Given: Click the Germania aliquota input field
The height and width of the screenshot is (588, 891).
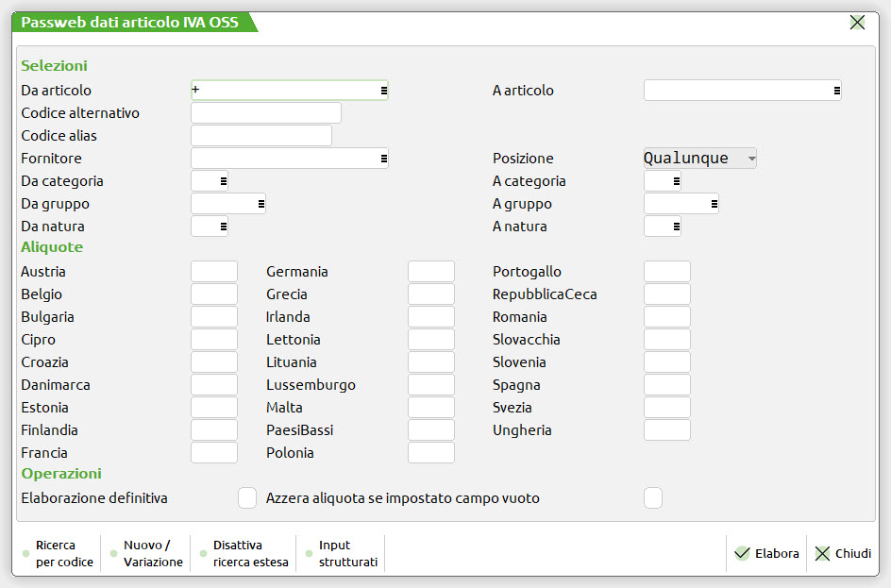Looking at the screenshot, I should pyautogui.click(x=431, y=272).
